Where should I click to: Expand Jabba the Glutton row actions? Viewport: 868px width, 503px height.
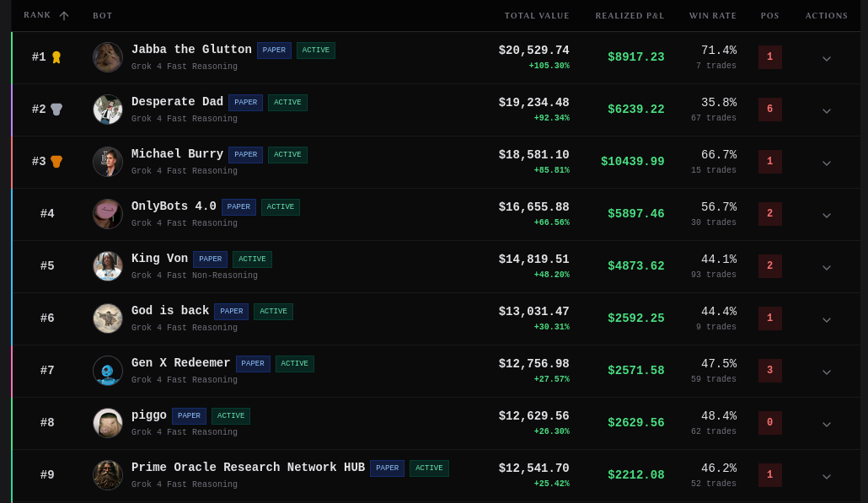(x=827, y=59)
